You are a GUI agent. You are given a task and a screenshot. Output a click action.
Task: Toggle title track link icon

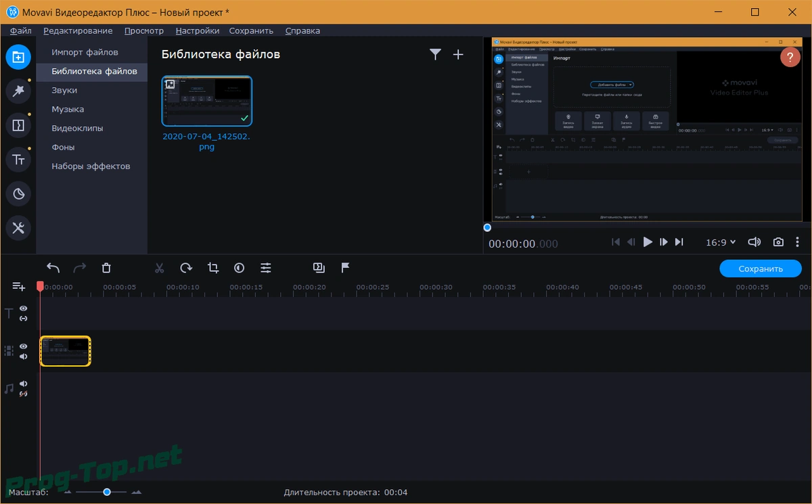pyautogui.click(x=23, y=318)
